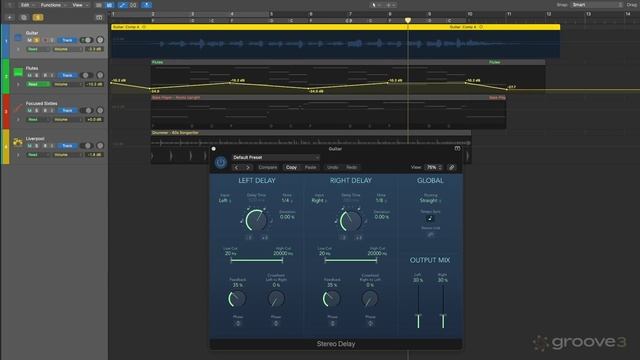
Task: Open track header configuration icon
Action: pos(99,18)
